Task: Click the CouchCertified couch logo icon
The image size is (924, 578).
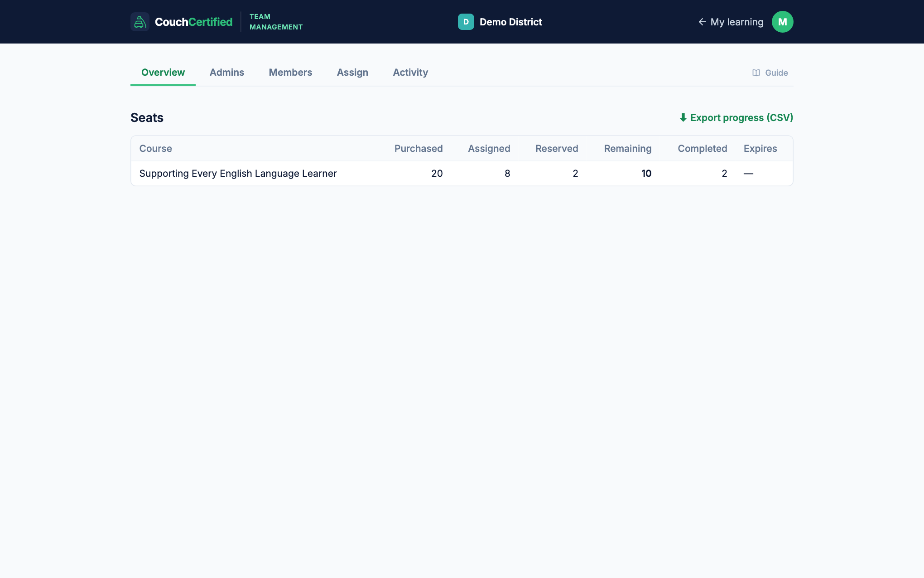Action: (140, 22)
